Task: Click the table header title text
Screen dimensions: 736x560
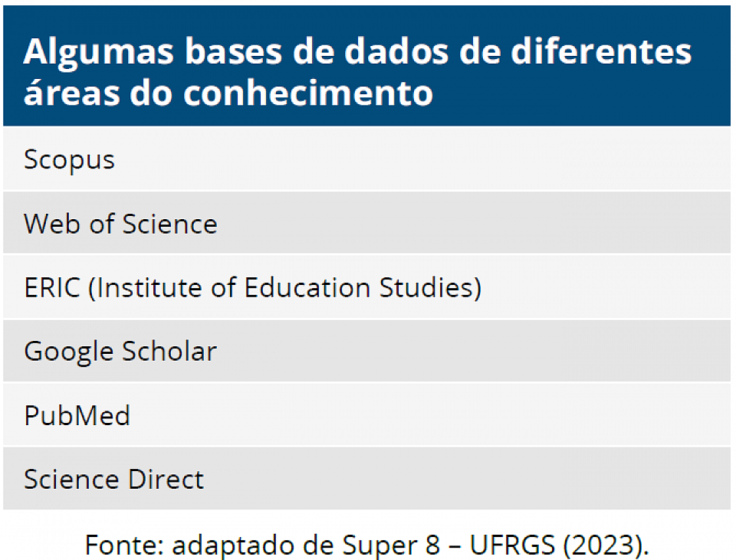Action: pyautogui.click(x=356, y=71)
